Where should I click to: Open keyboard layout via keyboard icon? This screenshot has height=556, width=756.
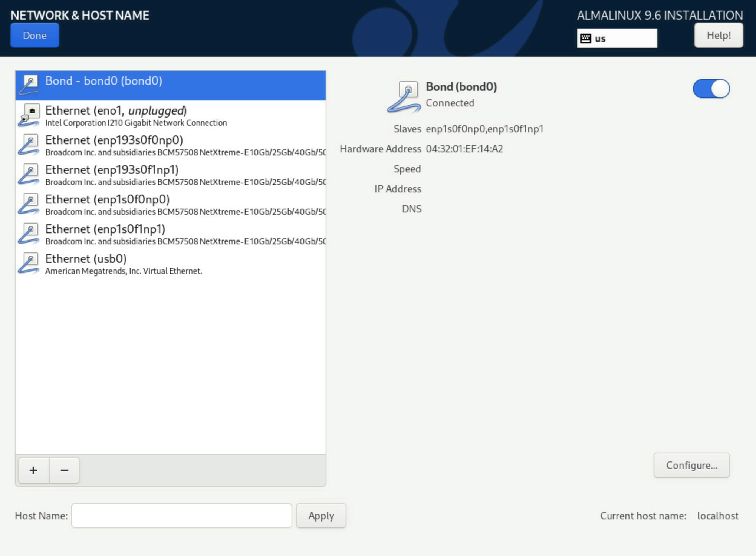[586, 38]
